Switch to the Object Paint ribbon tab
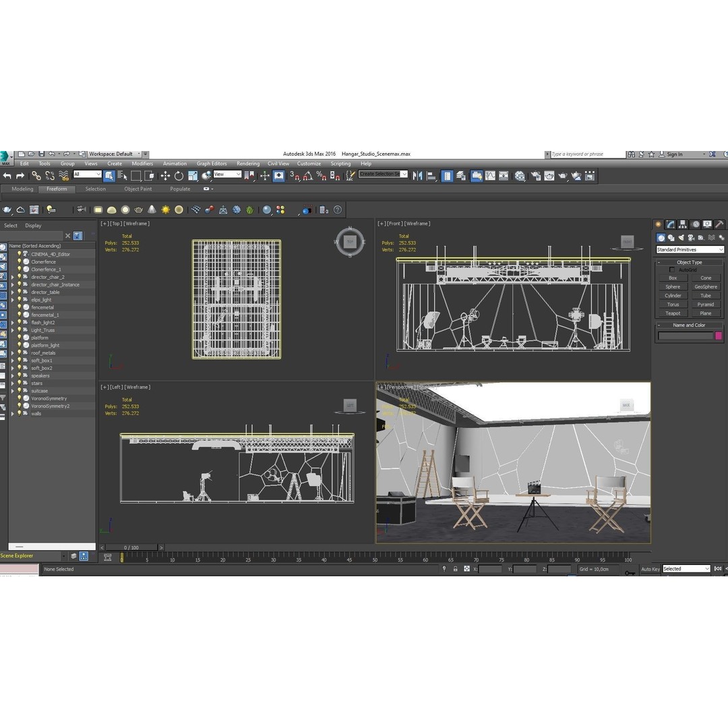728x728 pixels. point(138,189)
